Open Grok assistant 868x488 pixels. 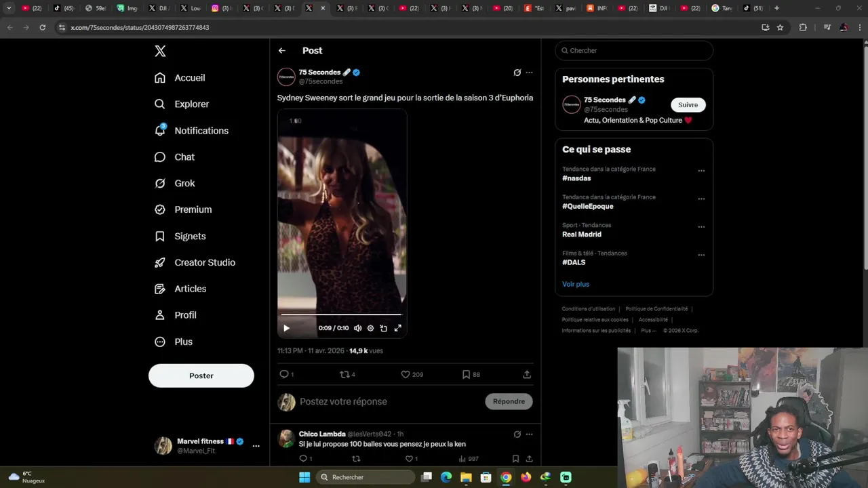click(174, 184)
